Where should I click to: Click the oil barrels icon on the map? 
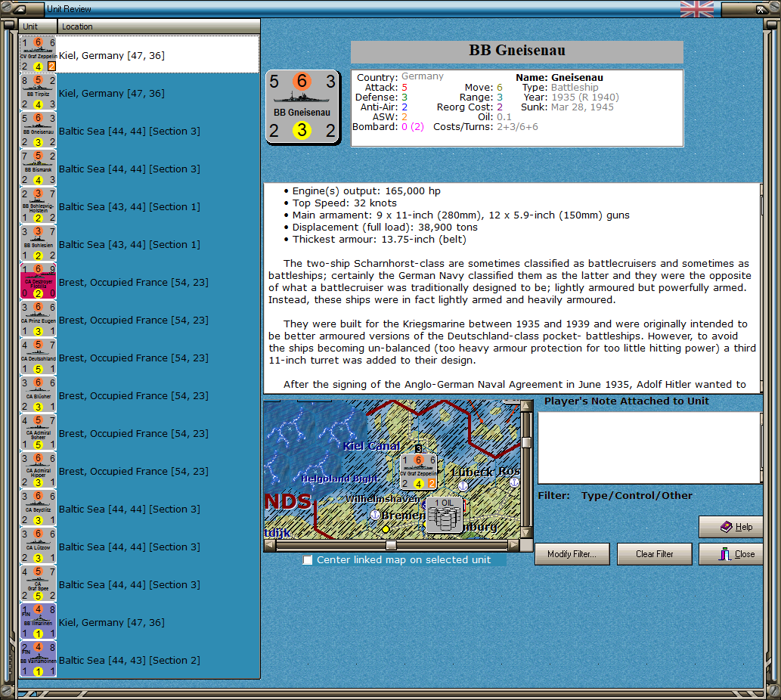point(445,516)
